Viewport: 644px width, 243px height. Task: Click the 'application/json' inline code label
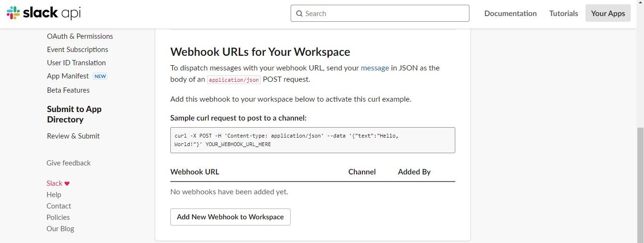[234, 80]
